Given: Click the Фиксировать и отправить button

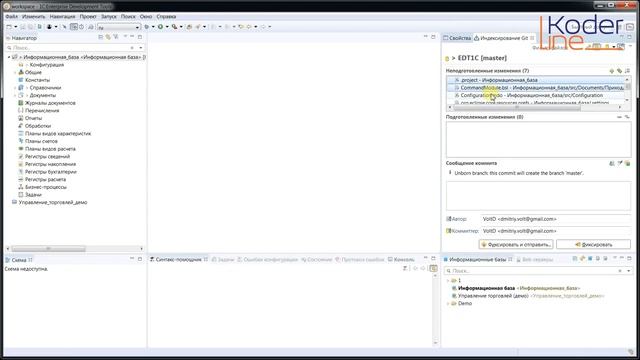Looking at the screenshot, I should (516, 244).
